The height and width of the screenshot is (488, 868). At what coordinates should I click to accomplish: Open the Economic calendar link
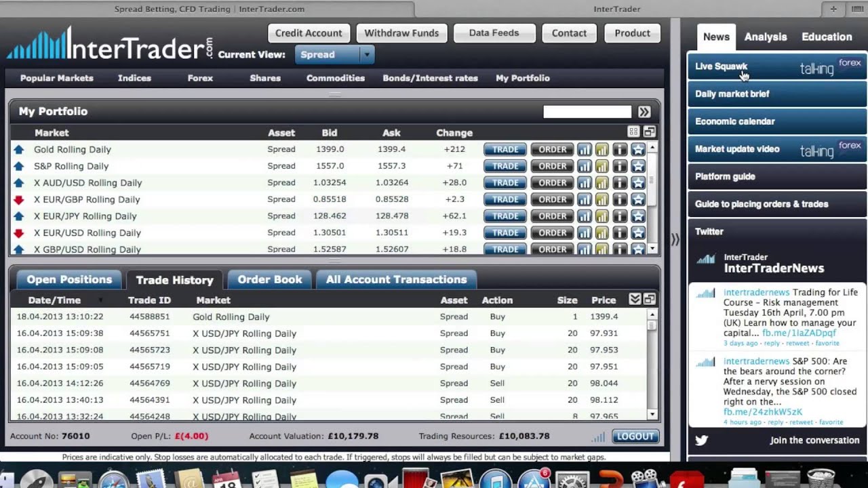click(x=776, y=121)
